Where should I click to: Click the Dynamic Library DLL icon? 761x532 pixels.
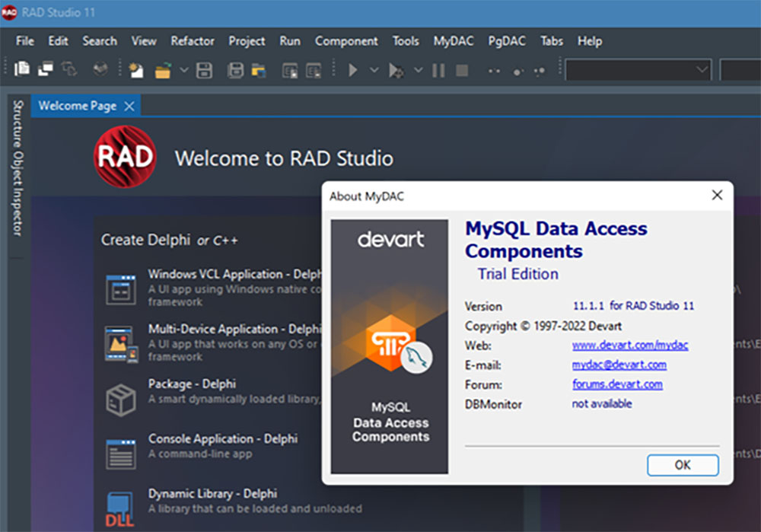[120, 509]
